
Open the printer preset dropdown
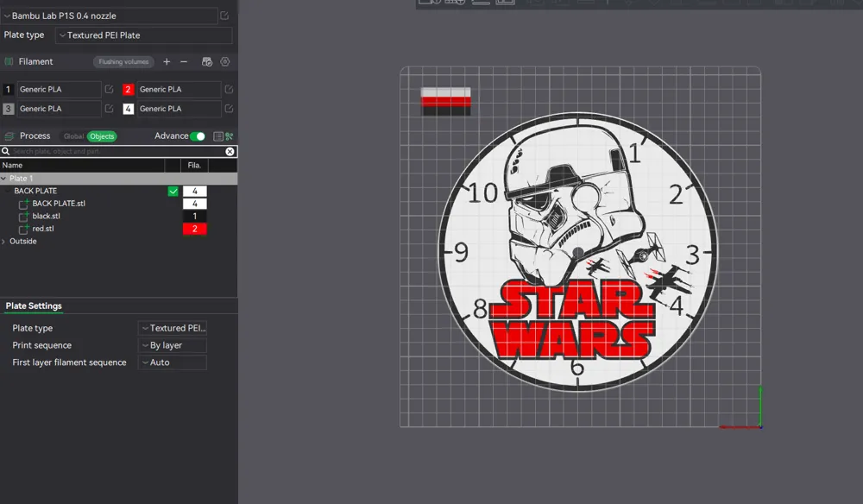click(109, 16)
